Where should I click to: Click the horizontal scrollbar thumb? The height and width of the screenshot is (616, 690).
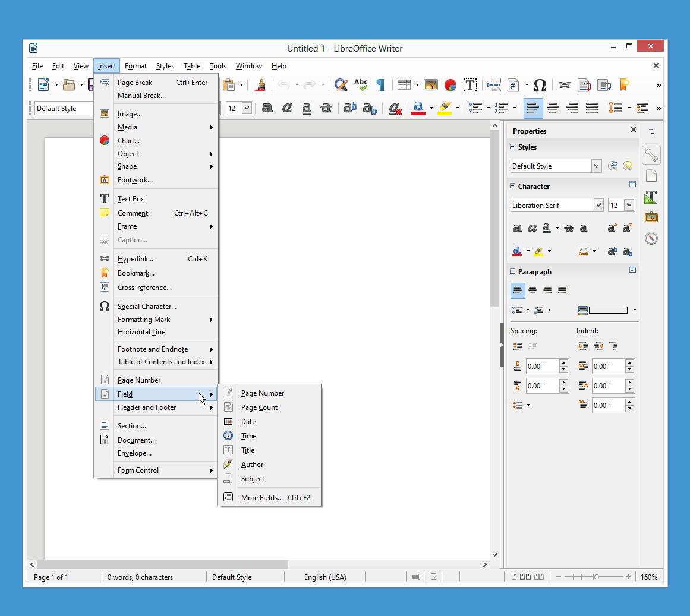pyautogui.click(x=162, y=564)
